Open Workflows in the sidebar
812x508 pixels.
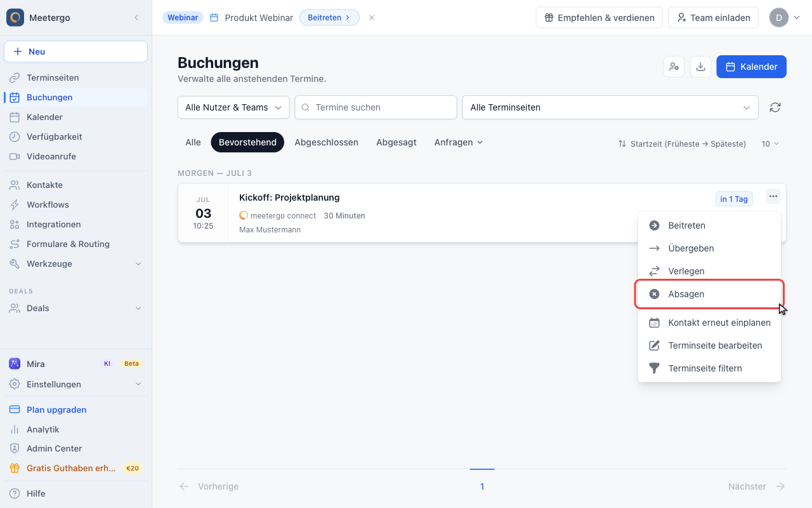coord(75,204)
